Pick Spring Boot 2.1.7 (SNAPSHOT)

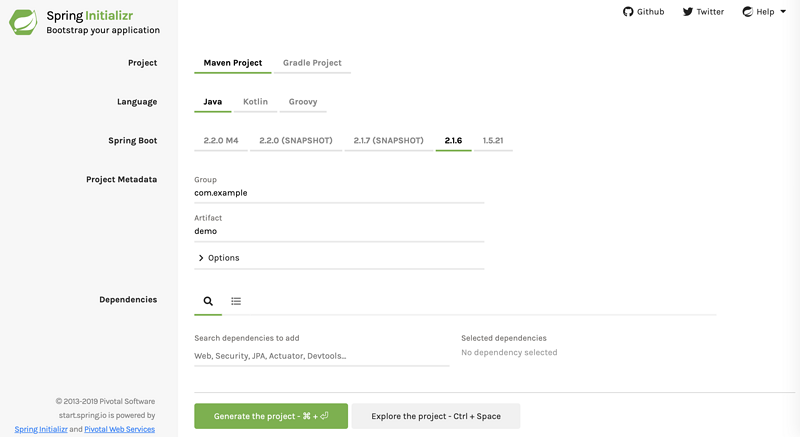tap(388, 141)
